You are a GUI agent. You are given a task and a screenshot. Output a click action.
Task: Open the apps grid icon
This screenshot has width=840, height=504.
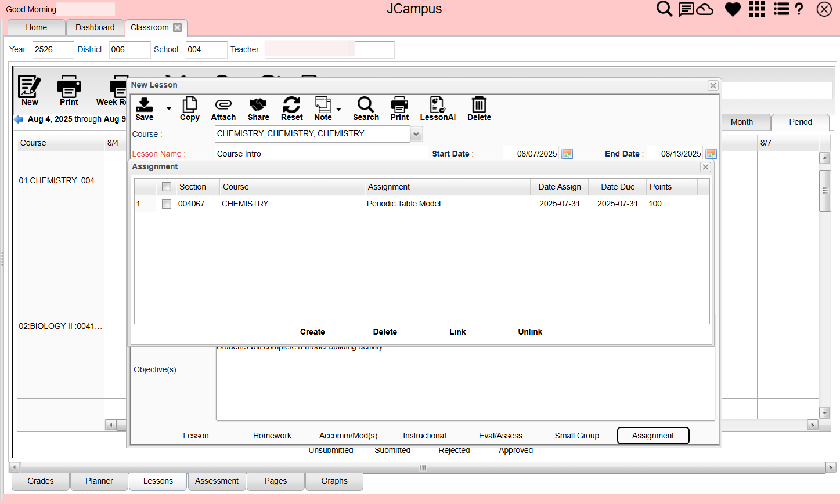(757, 9)
